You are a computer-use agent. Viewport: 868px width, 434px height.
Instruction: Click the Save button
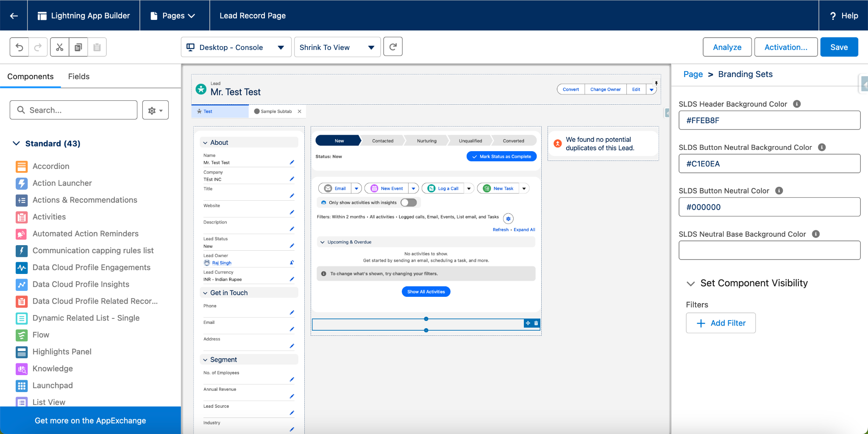pos(839,47)
